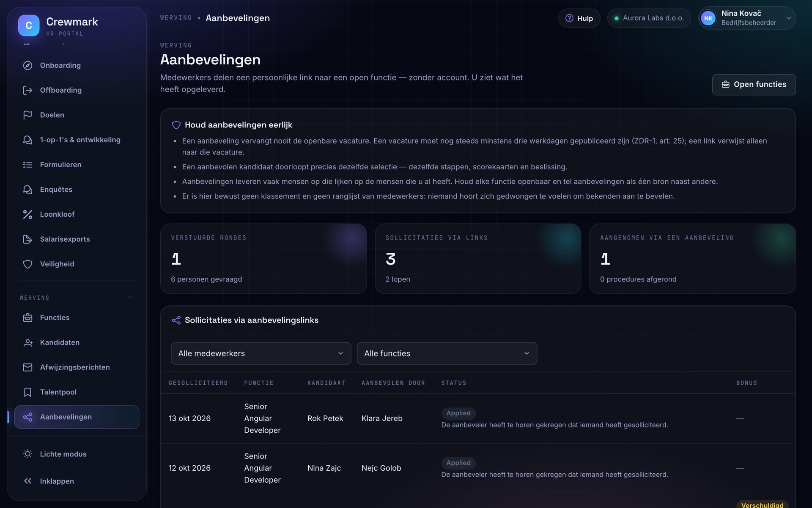Open the Aurora Labs d.o.o. company selector

click(x=649, y=18)
